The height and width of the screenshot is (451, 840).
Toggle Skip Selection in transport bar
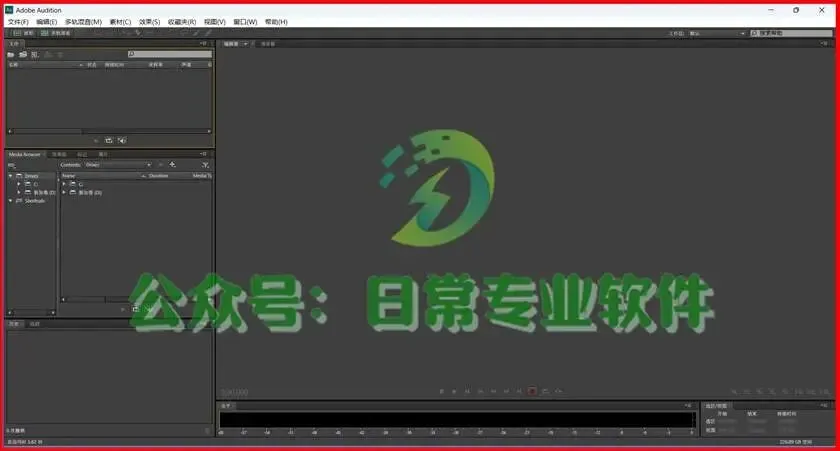pyautogui.click(x=558, y=392)
